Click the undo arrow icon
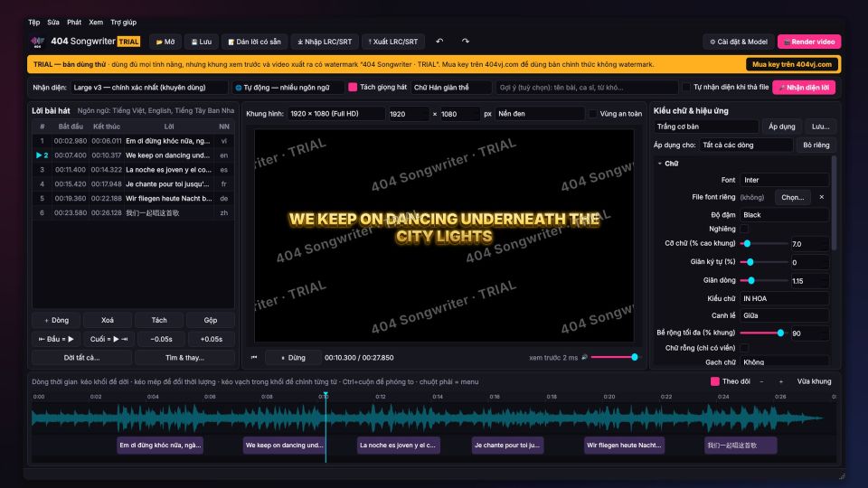Screen dimensions: 868x488 (439, 41)
